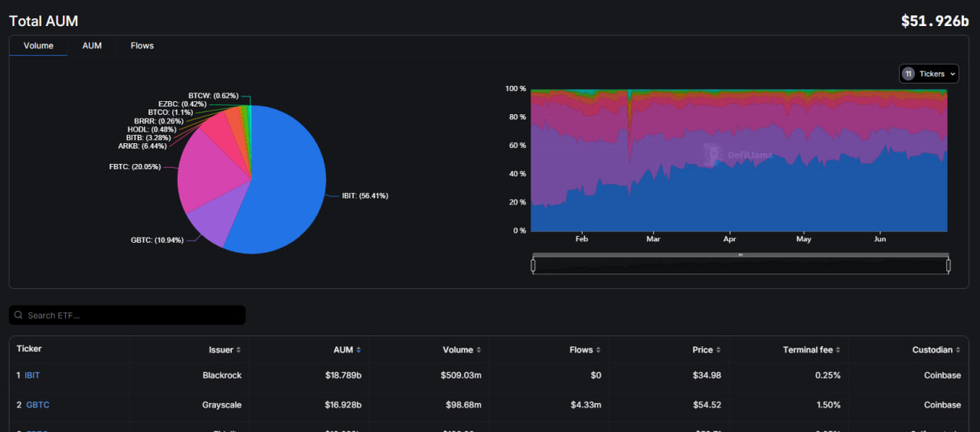Screen dimensions: 980x432
Task: Click the Flows column sort icon
Action: tap(599, 350)
